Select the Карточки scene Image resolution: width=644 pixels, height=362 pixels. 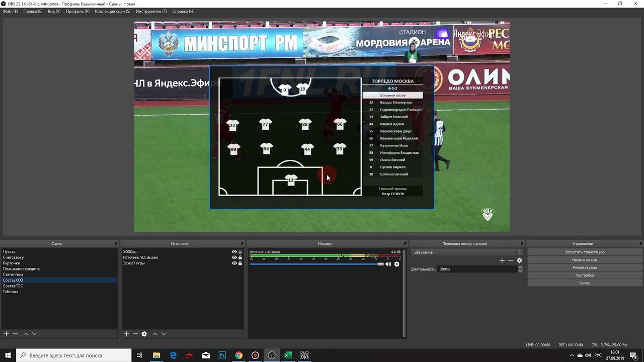pos(59,263)
